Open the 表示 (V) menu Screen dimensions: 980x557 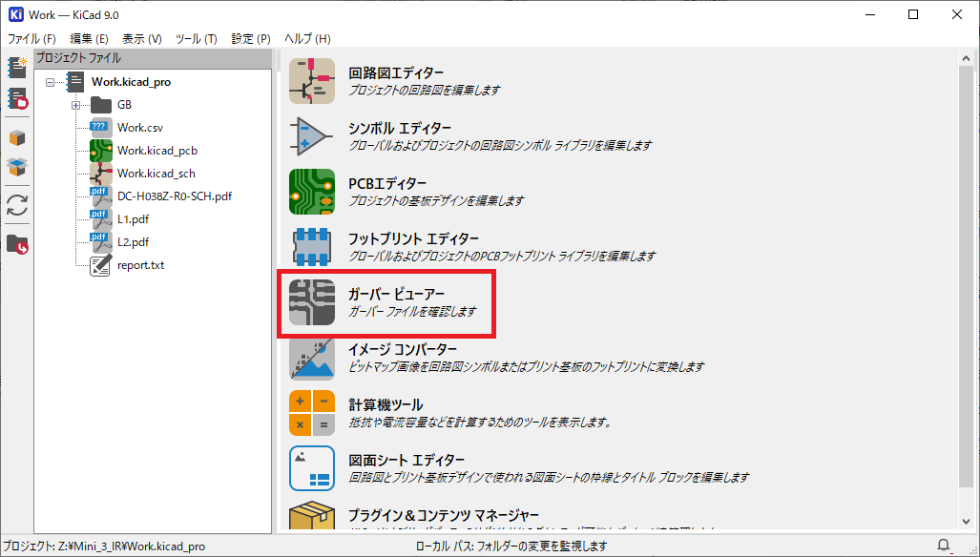(142, 39)
